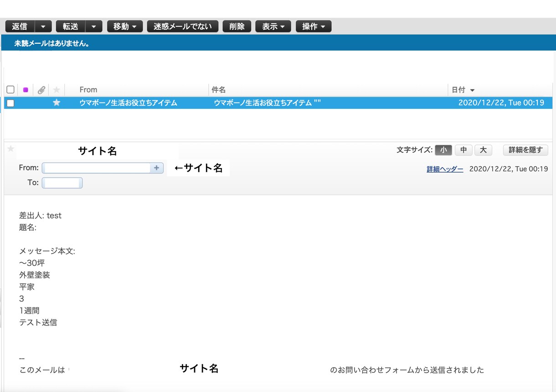Open mail with subject ウマボーノ生活お役立ちアイテム ""
Viewport: 556px width, 392px height.
pos(268,103)
